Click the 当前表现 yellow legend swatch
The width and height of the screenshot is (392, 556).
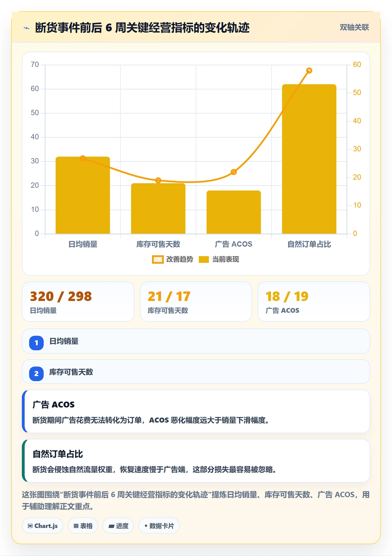click(204, 260)
